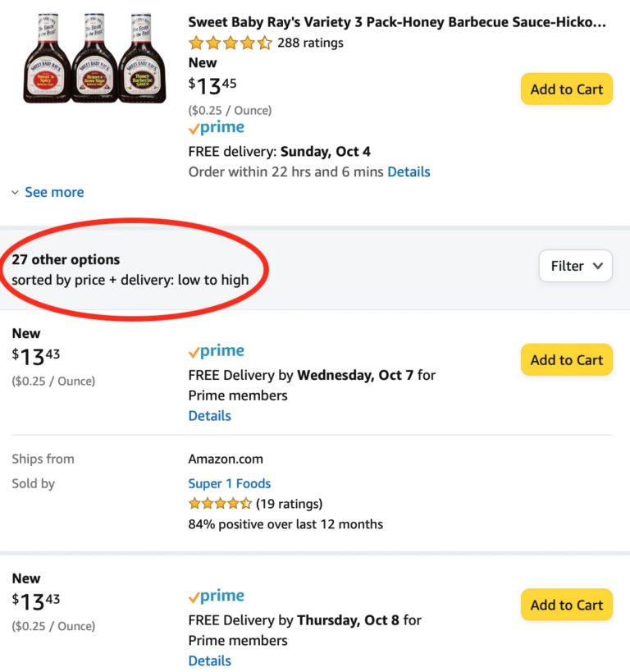The width and height of the screenshot is (630, 672).
Task: Click Details on the Wednesday Oct 7 offer
Action: (x=209, y=416)
